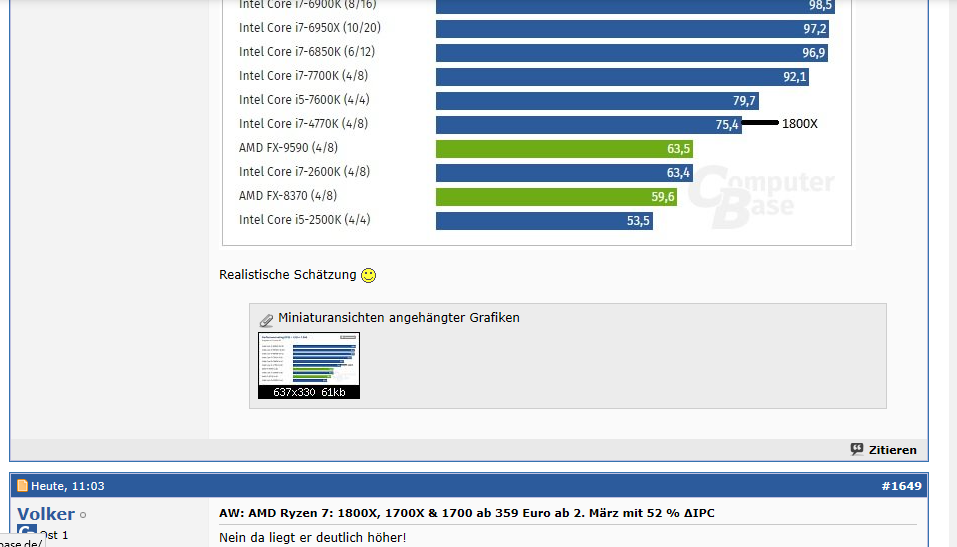
Task: Open the permalink for post #1649
Action: point(901,486)
